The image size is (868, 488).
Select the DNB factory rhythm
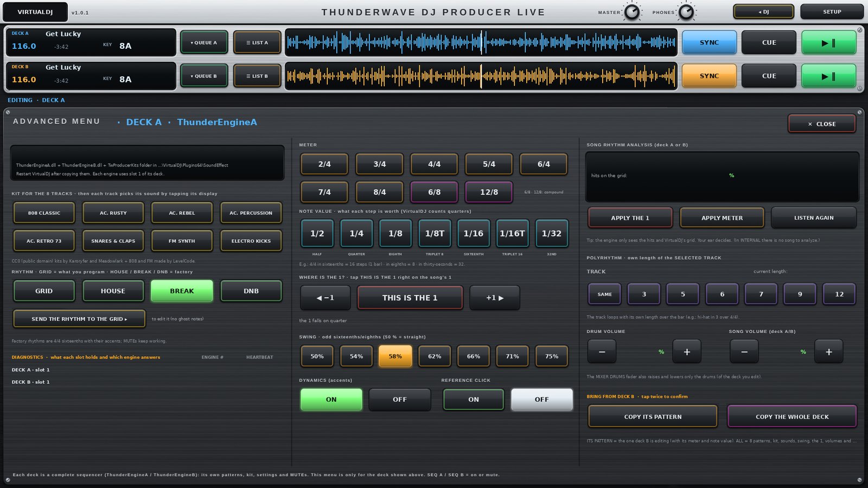(x=251, y=291)
